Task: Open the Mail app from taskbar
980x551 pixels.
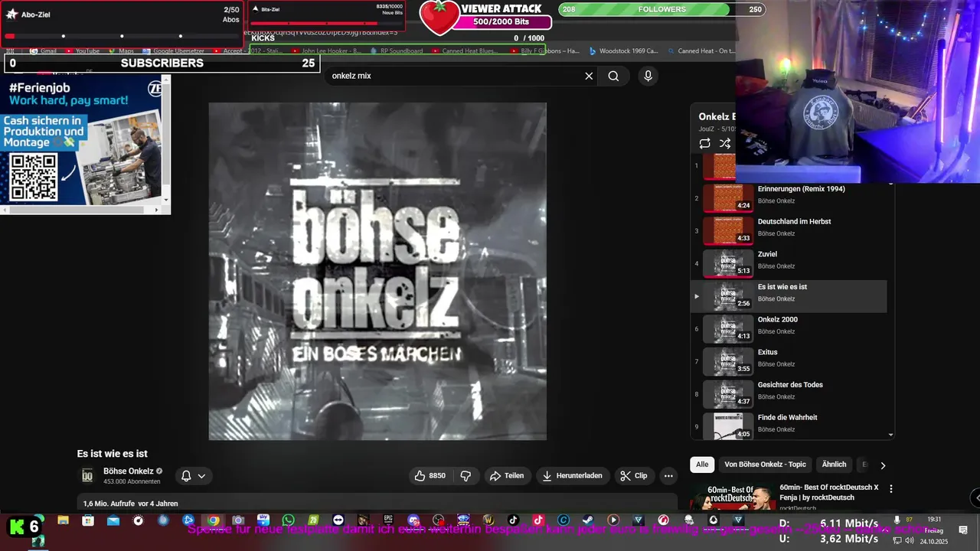Action: click(113, 520)
